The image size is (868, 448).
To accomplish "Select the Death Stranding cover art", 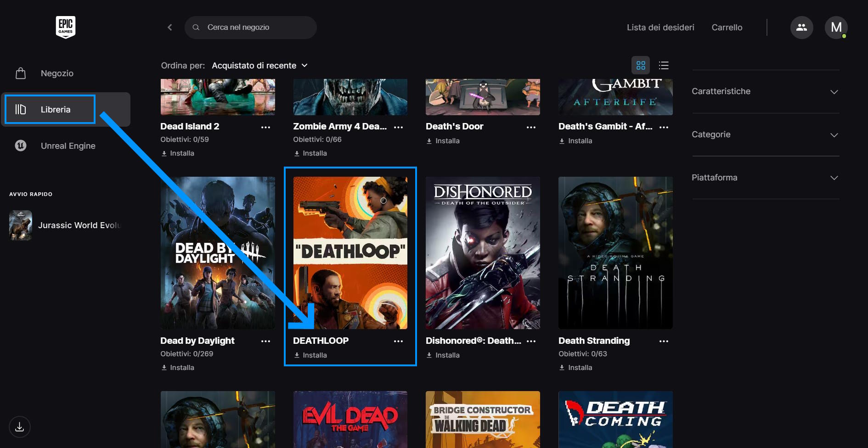I will tap(615, 253).
